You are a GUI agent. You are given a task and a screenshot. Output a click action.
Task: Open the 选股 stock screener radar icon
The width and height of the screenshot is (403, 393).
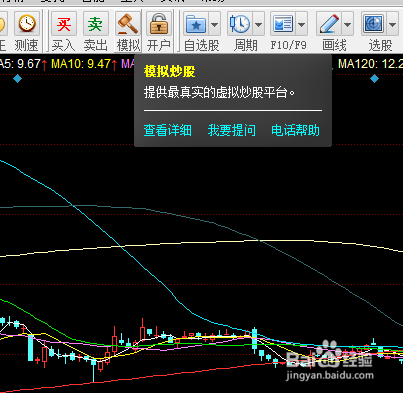tap(374, 24)
